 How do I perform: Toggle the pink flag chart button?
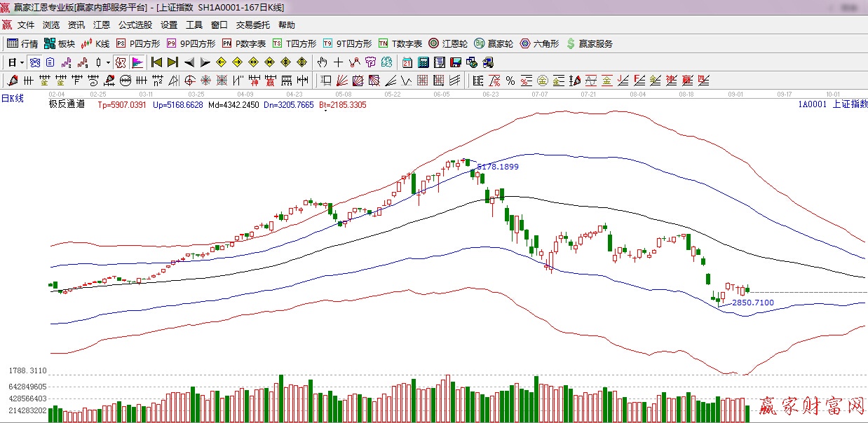[x=137, y=62]
